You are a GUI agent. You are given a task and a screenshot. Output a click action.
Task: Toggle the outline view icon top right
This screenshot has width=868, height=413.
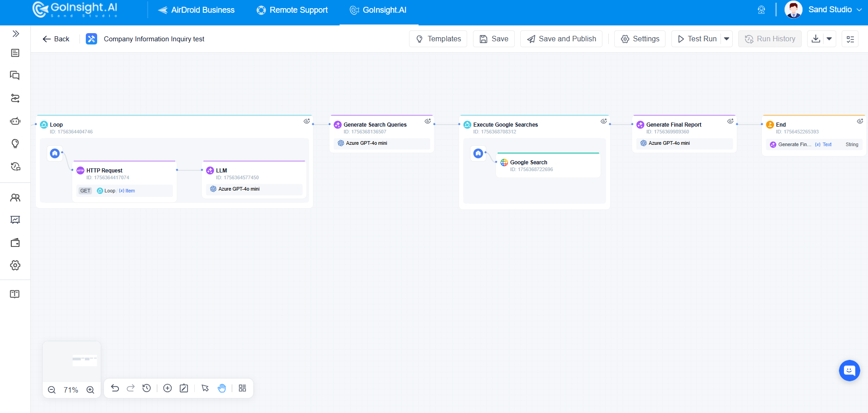[x=851, y=39]
